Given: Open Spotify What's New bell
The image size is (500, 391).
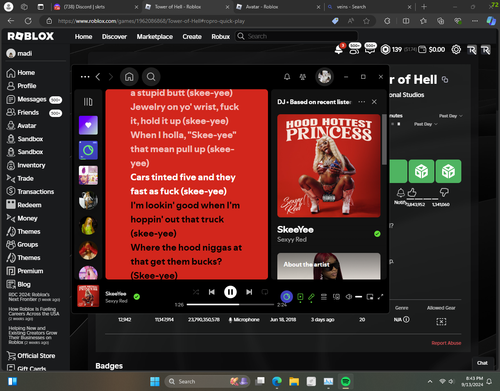Looking at the screenshot, I should [287, 77].
